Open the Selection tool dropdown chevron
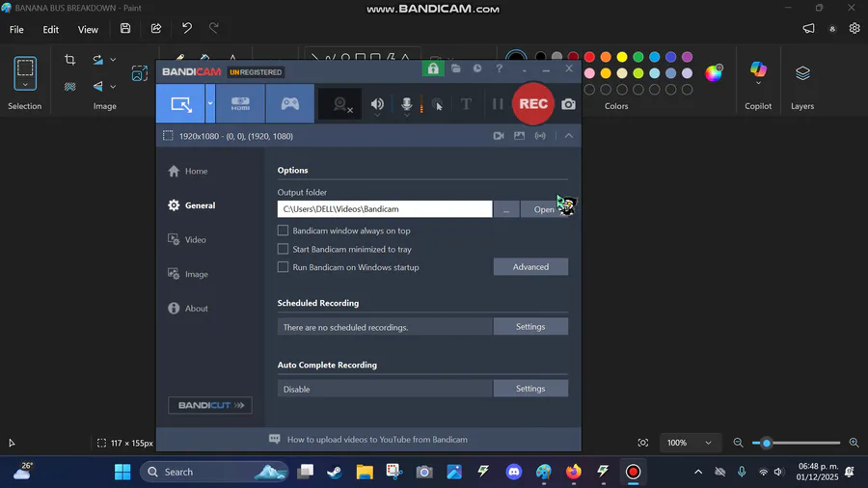This screenshot has width=868, height=488. click(x=25, y=85)
